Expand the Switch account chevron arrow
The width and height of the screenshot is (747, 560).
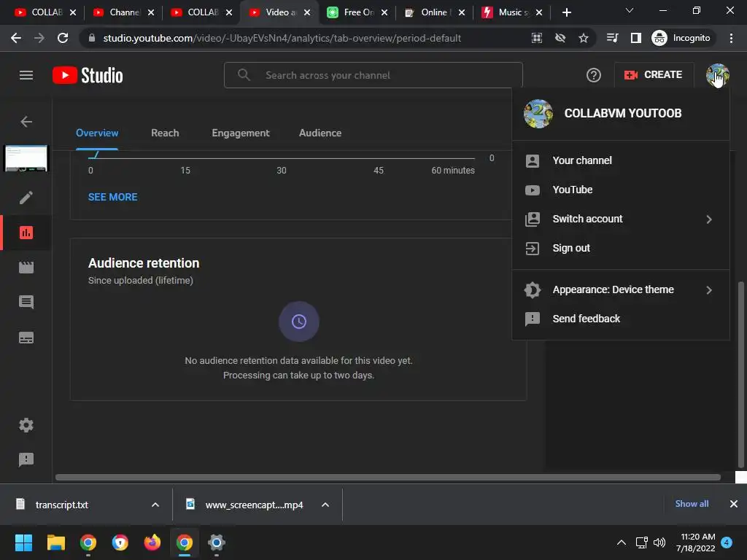click(x=709, y=219)
